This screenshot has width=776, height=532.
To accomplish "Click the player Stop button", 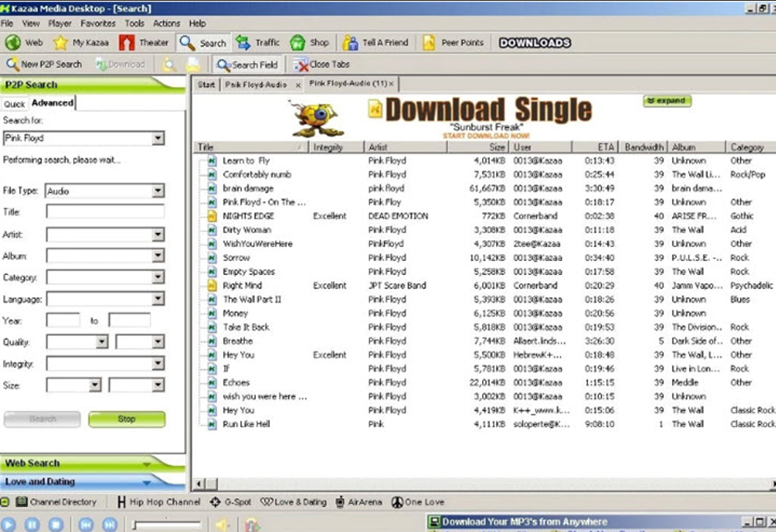I will [x=55, y=524].
